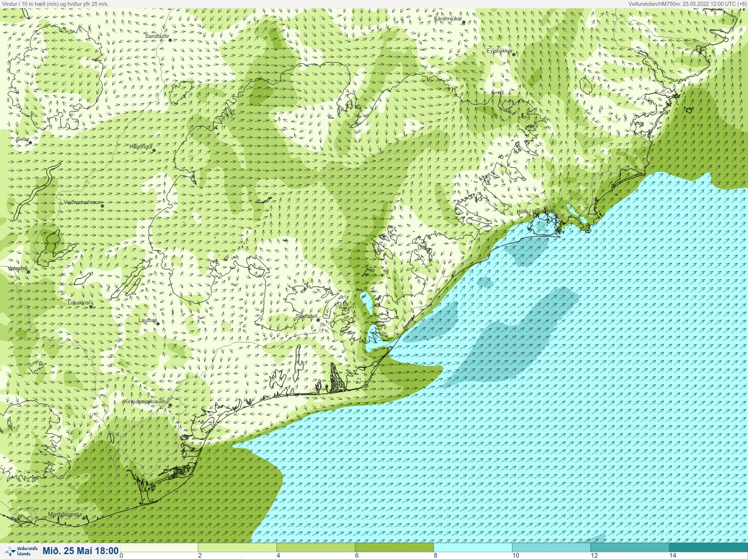Click the Lónakvísl station label
The height and width of the screenshot is (560, 748).
[79, 303]
